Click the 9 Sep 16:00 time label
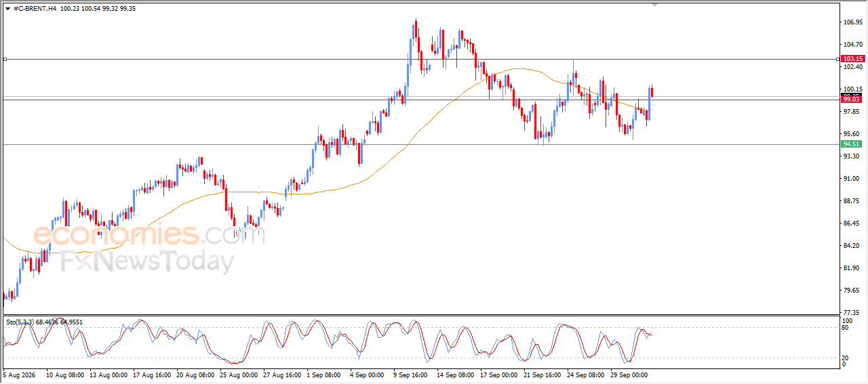This screenshot has width=868, height=384. pyautogui.click(x=410, y=374)
